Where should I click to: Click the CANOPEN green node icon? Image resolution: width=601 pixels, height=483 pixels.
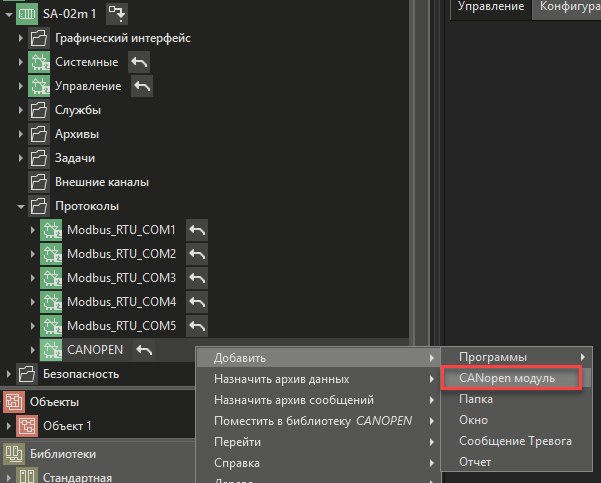(x=51, y=350)
